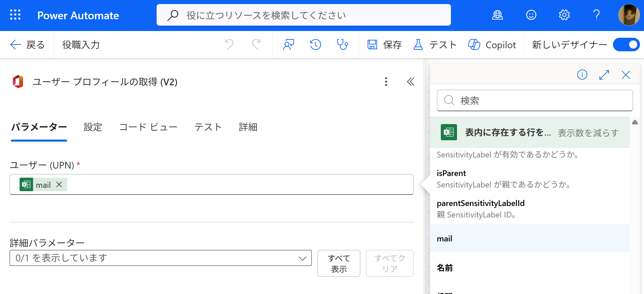Image resolution: width=644 pixels, height=294 pixels.
Task: Click the 保存 button
Action: tap(384, 45)
